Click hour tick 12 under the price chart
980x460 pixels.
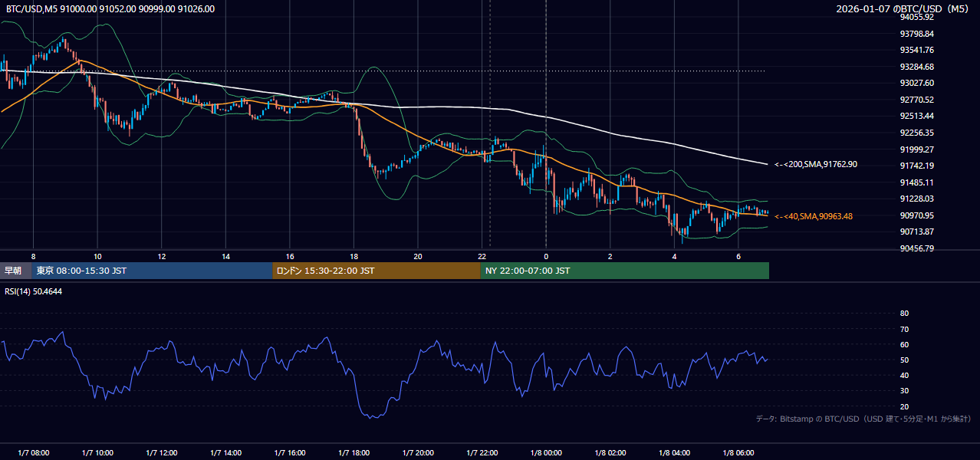click(162, 256)
